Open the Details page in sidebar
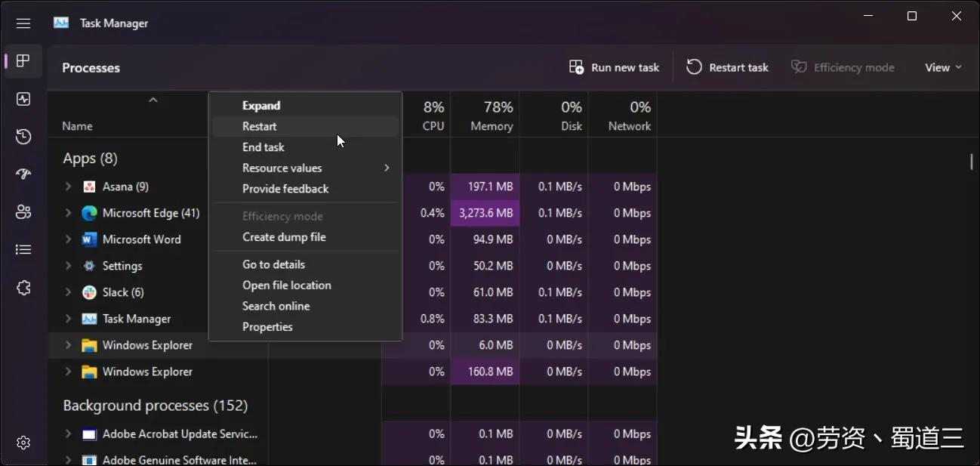The height and width of the screenshot is (466, 980). pos(23,250)
